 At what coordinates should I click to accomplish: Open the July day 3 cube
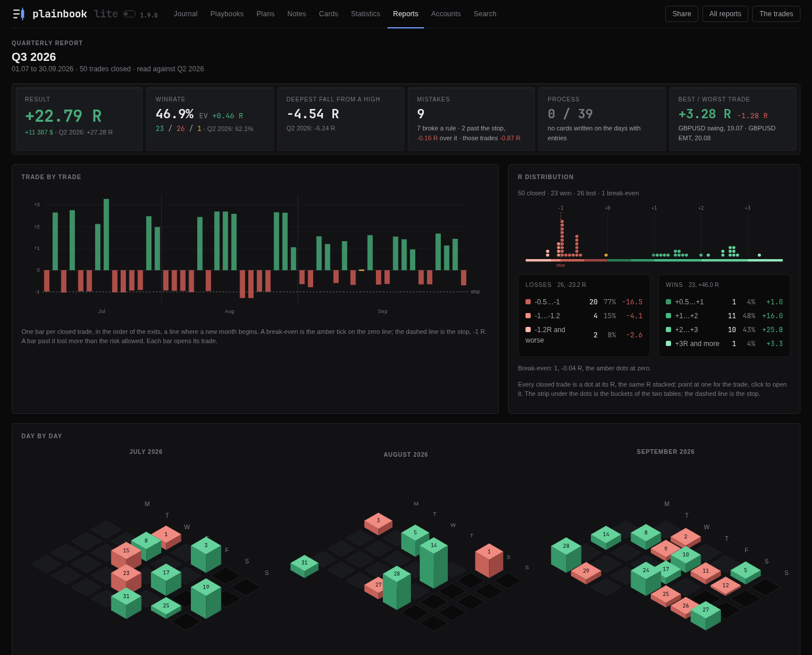206,554
